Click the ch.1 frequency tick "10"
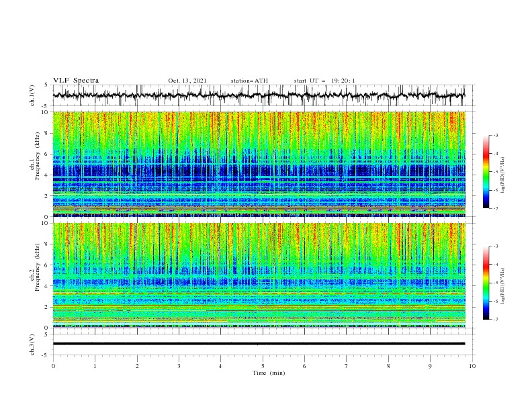 pos(46,112)
